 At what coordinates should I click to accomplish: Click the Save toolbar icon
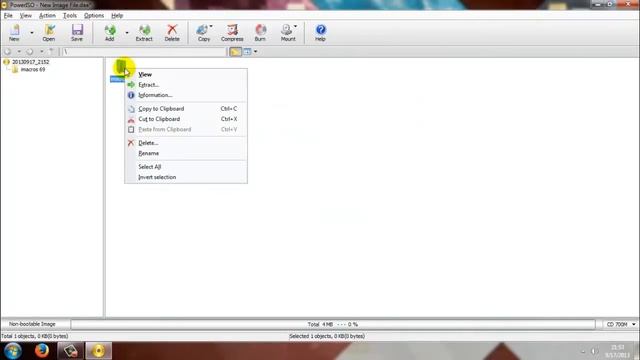77,33
